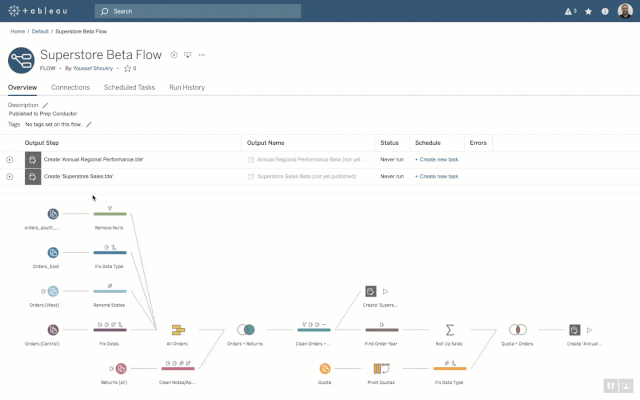Focus the Search field
Viewport: 640px width, 400px height.
click(198, 11)
